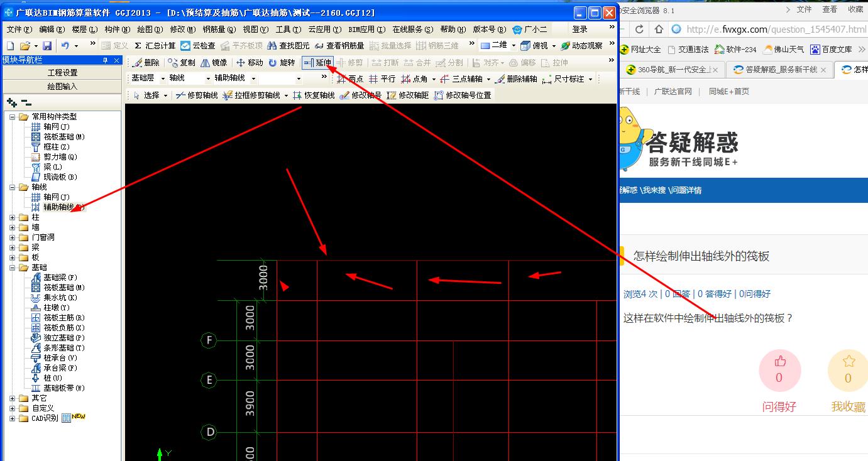Viewport: 868px width, 461px height.
Task: Click 修改轴号 edit axis number
Action: click(360, 95)
